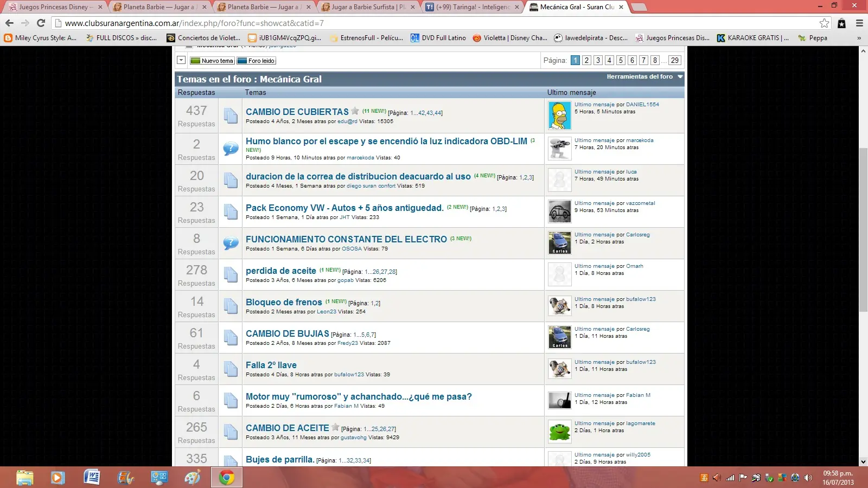Click the document icon for CAMBIO DE BUJIAS
This screenshot has width=868, height=488.
pos(231,338)
